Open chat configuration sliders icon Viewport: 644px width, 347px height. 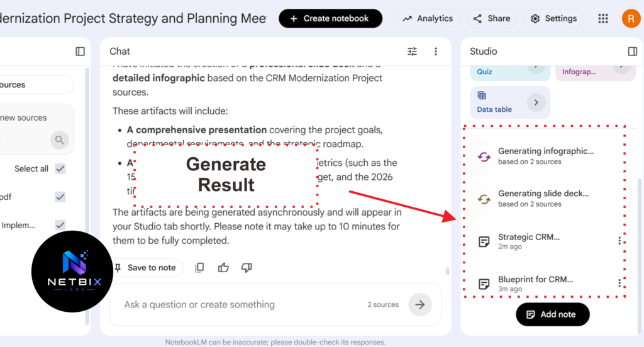412,52
